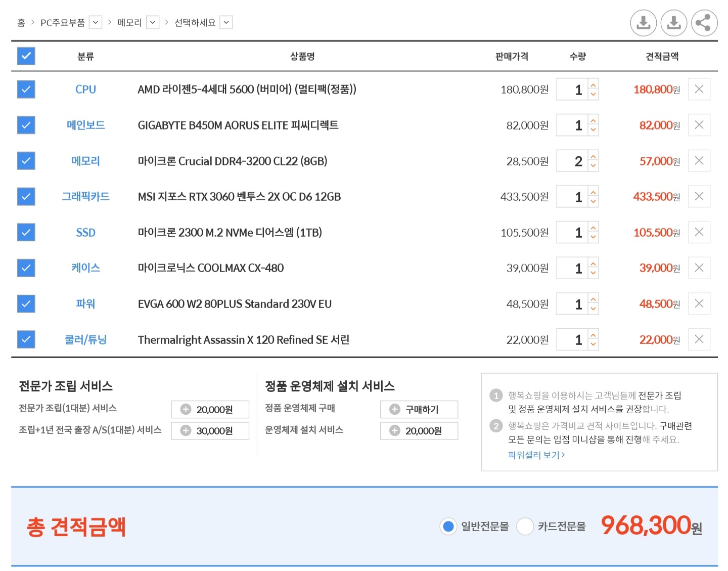Open the 메모리 category link in the table
The height and width of the screenshot is (571, 728).
pyautogui.click(x=85, y=161)
